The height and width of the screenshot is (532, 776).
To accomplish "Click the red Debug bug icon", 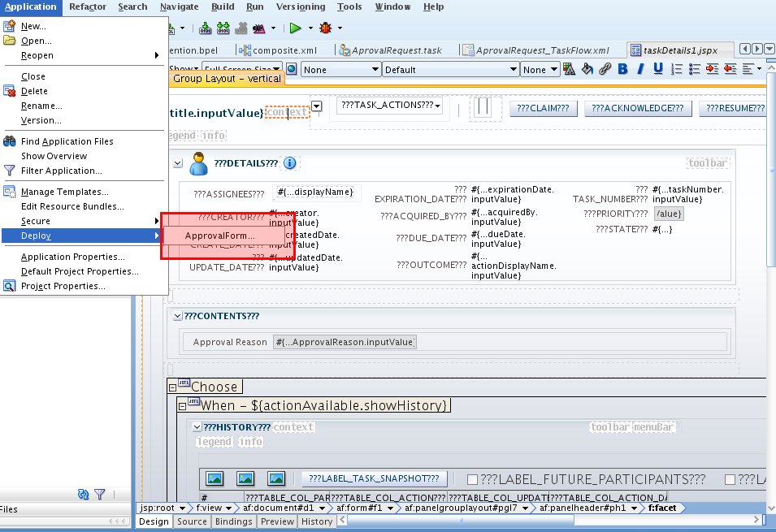I will click(x=326, y=28).
